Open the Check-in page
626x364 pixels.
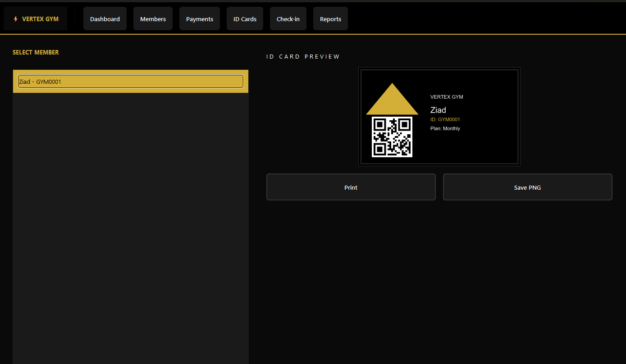coord(288,19)
